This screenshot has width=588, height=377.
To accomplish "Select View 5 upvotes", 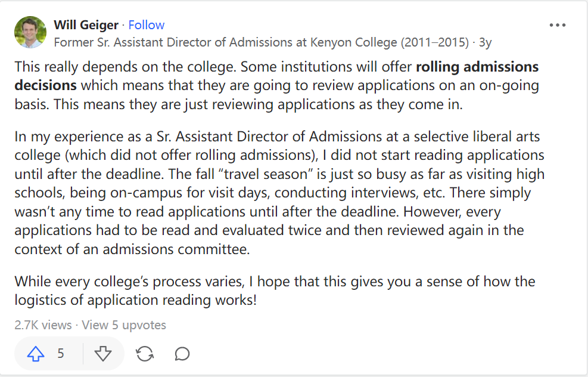I will pyautogui.click(x=124, y=325).
